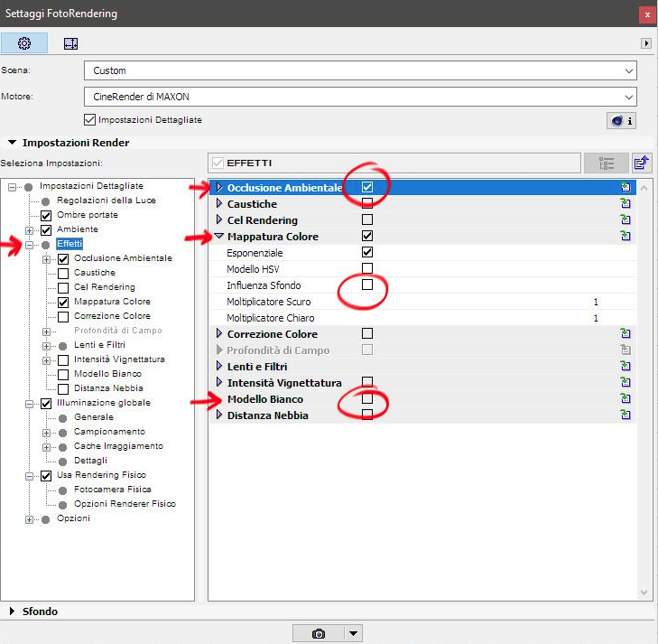Click the small arrow button at top right
Image resolution: width=658 pixels, height=644 pixels.
click(x=645, y=43)
